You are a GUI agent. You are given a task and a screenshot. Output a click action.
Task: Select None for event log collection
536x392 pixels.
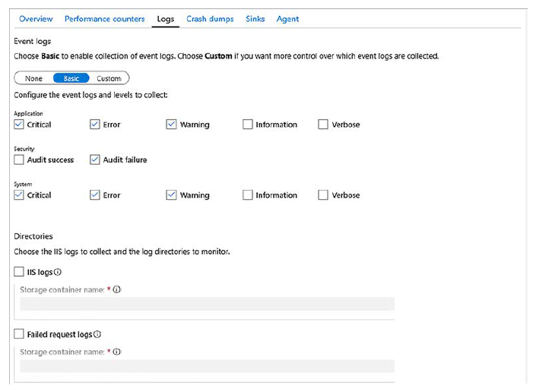(33, 78)
